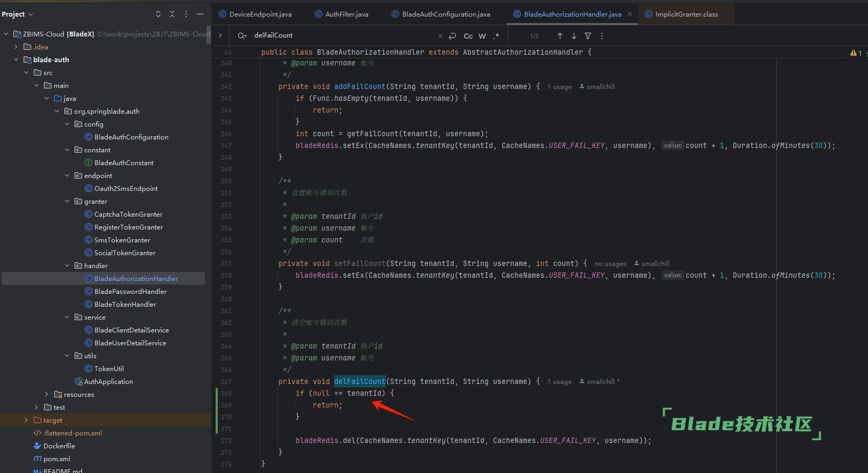Toggle whole words W option
Screen dimensions: 868x473
click(x=482, y=36)
